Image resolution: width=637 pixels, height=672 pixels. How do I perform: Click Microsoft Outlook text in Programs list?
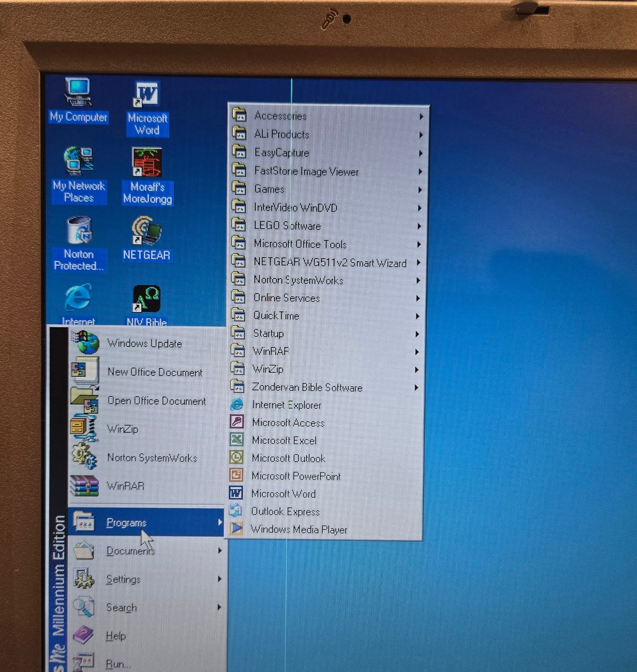(288, 458)
